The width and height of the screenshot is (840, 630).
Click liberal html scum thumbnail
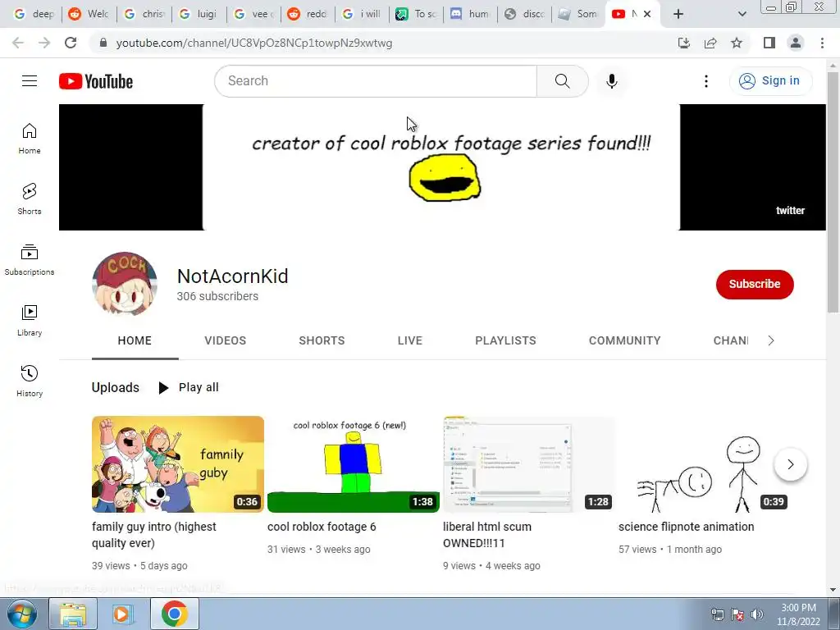(x=529, y=464)
